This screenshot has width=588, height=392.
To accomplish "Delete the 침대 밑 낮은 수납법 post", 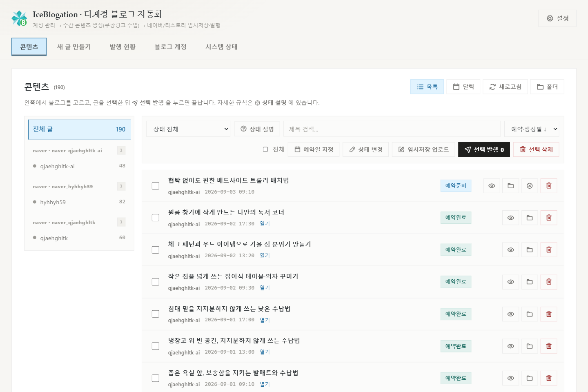I will point(549,314).
